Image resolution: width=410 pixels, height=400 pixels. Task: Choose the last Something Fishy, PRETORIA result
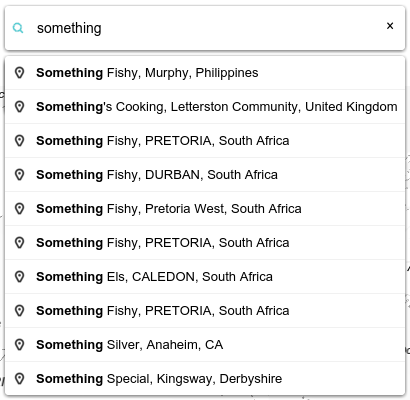(x=205, y=311)
